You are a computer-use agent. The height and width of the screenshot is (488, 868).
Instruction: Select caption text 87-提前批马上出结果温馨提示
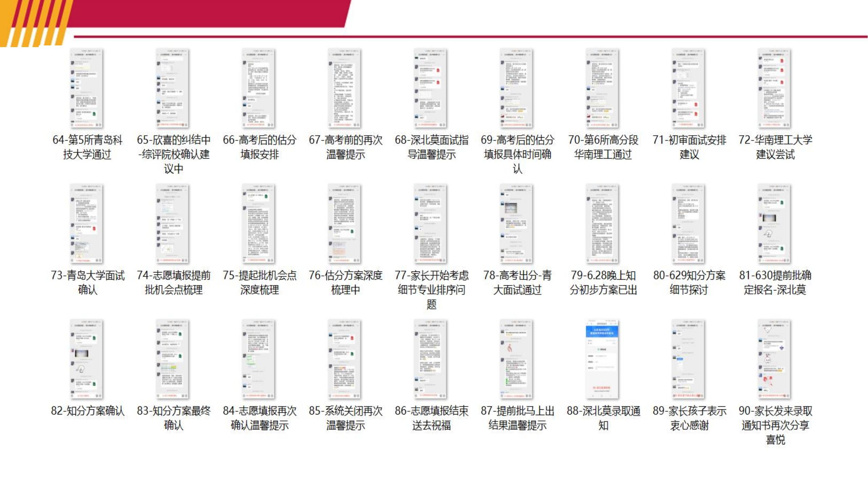[517, 418]
